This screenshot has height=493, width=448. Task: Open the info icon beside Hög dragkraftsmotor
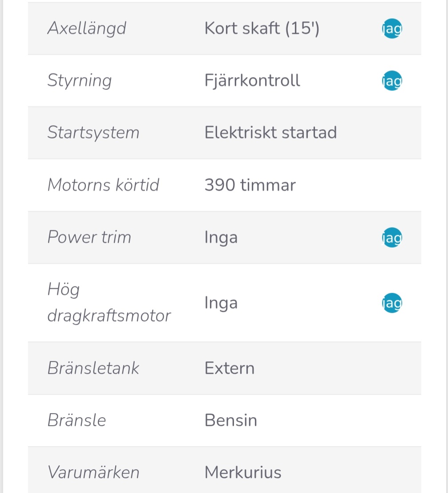(392, 303)
